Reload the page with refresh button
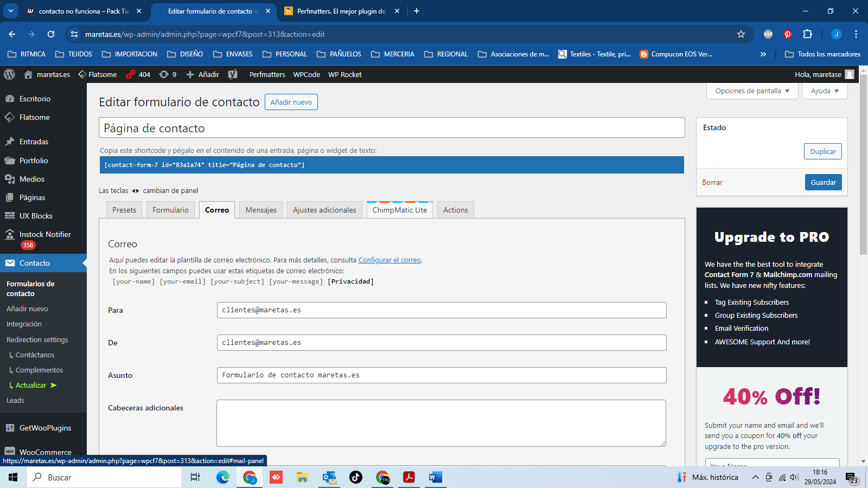The image size is (868, 488). point(51,34)
